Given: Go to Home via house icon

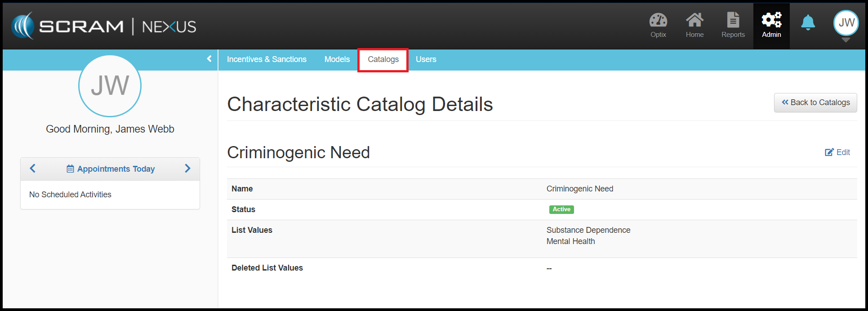Looking at the screenshot, I should 694,21.
